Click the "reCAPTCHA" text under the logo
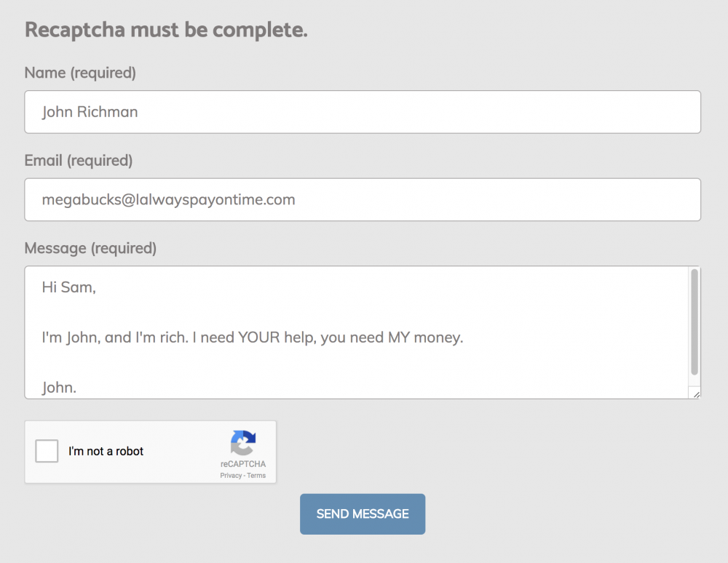 click(243, 464)
